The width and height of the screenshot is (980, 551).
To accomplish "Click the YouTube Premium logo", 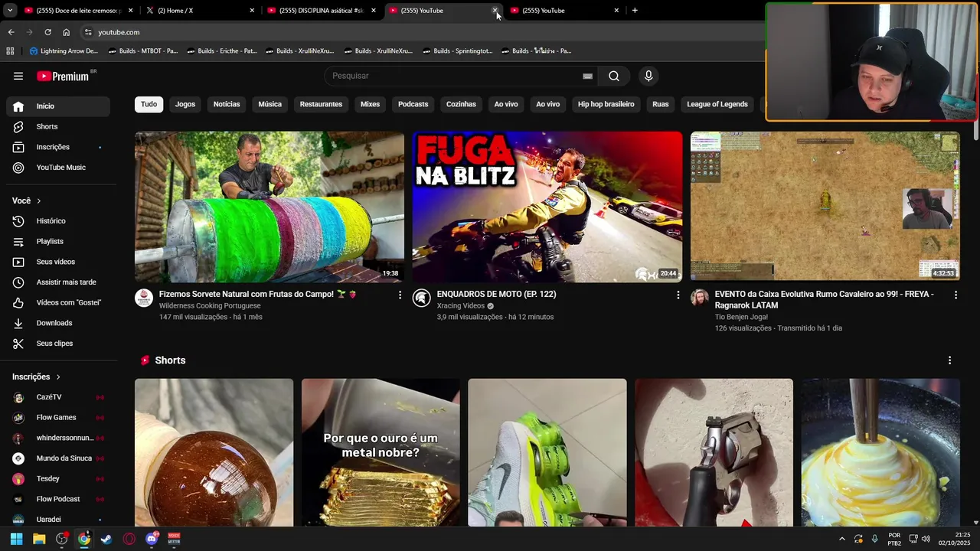I will point(64,76).
